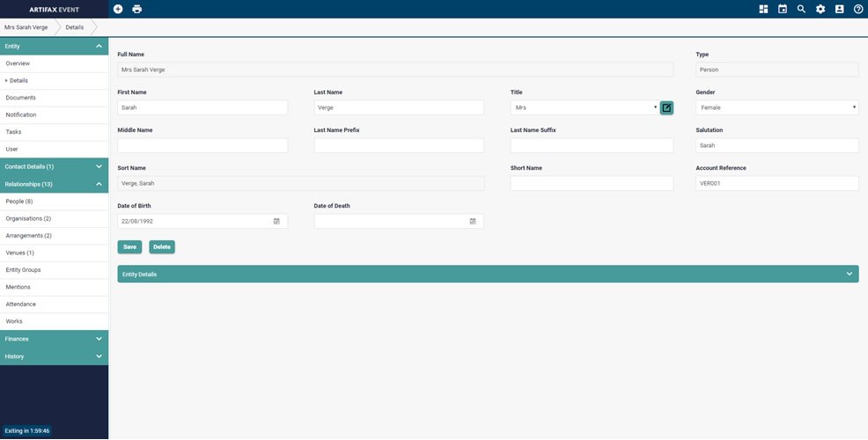The width and height of the screenshot is (868, 440).
Task: Click the Middle Name field
Action: 202,145
